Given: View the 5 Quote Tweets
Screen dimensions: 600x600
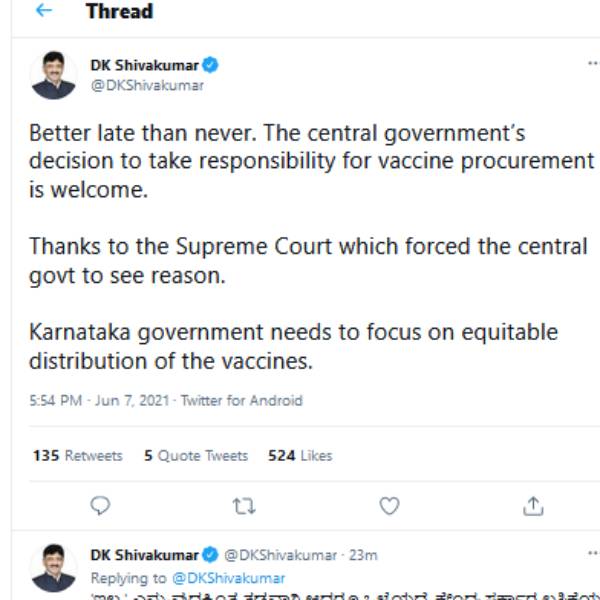Looking at the screenshot, I should pyautogui.click(x=196, y=455).
